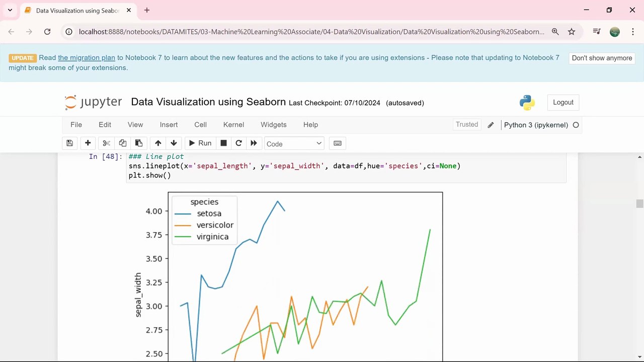Click into the lineplot code cell
The width and height of the screenshot is (644, 362).
(346, 166)
